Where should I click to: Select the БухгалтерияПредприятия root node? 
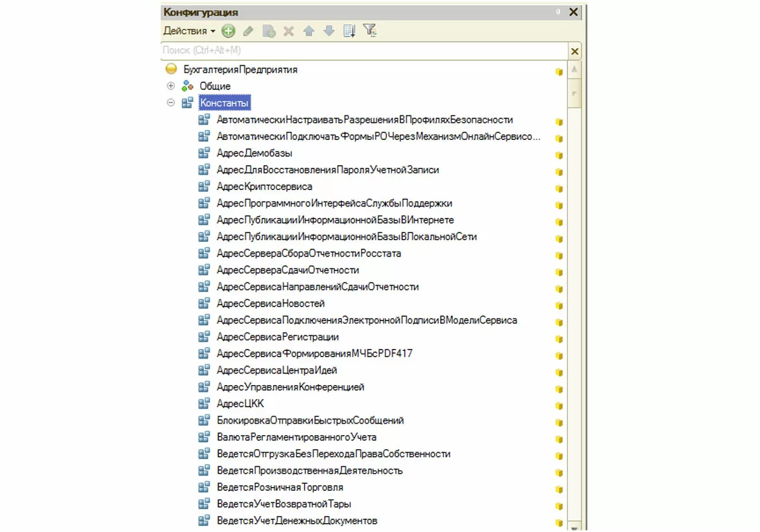240,70
